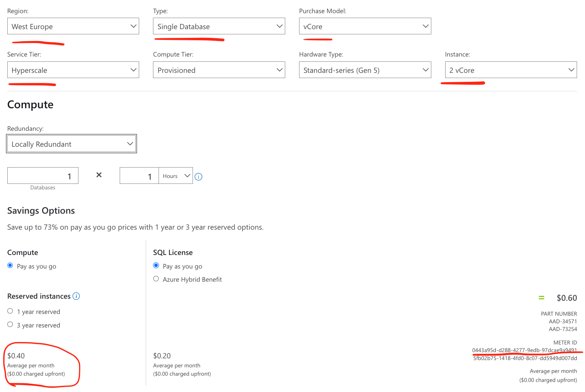The image size is (585, 392).
Task: Click the hours quantity input field
Action: [x=139, y=176]
